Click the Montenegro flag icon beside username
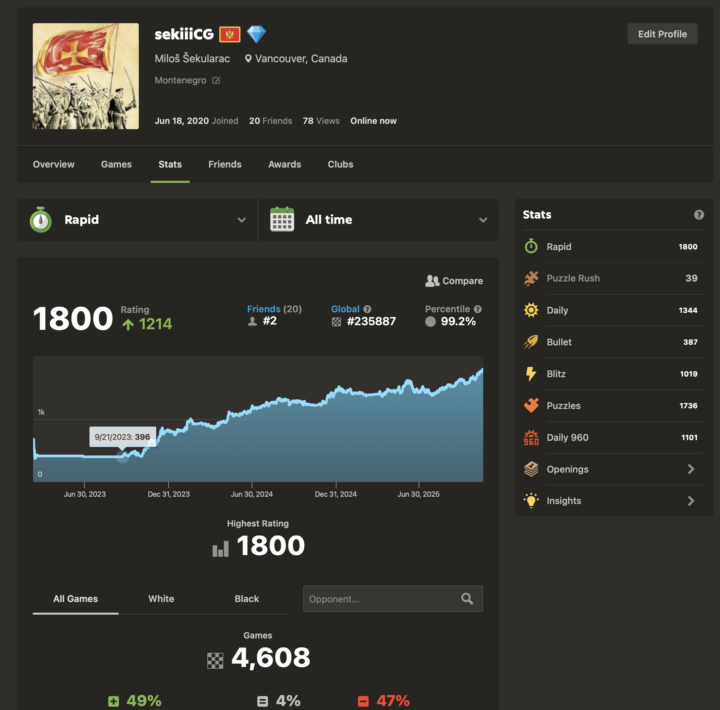 (x=230, y=34)
